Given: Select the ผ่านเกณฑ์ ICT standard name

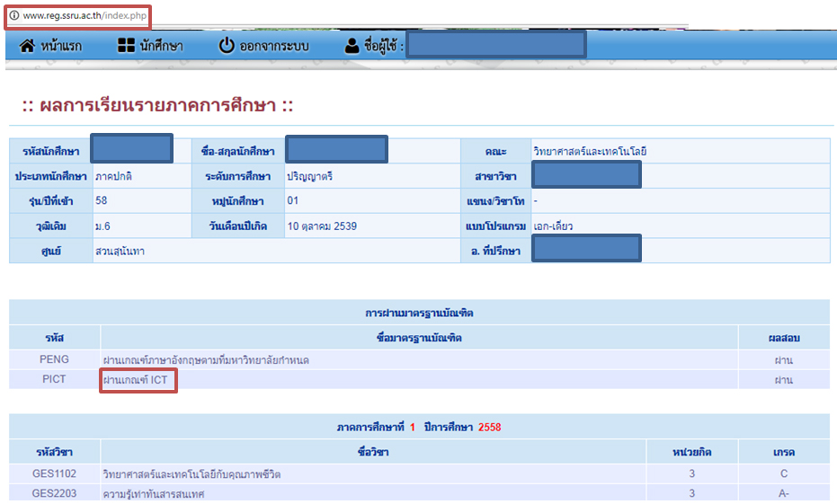Looking at the screenshot, I should tap(139, 380).
